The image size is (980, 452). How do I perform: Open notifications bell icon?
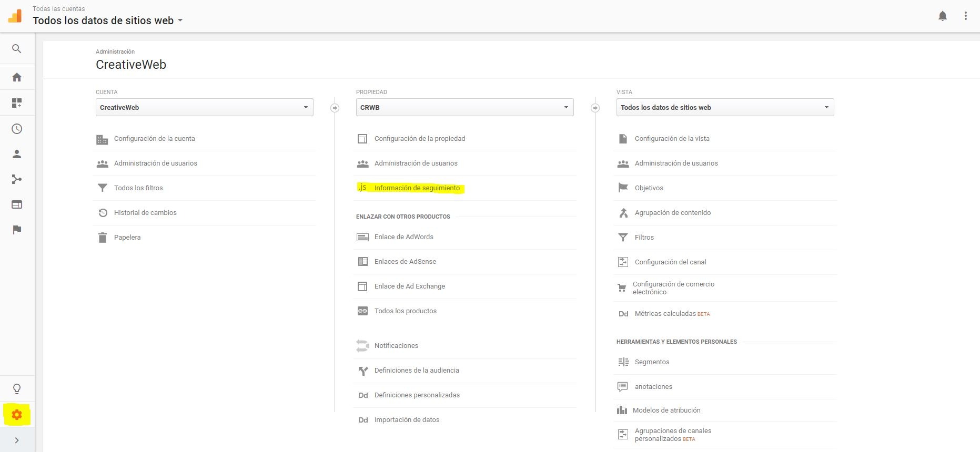tap(943, 16)
